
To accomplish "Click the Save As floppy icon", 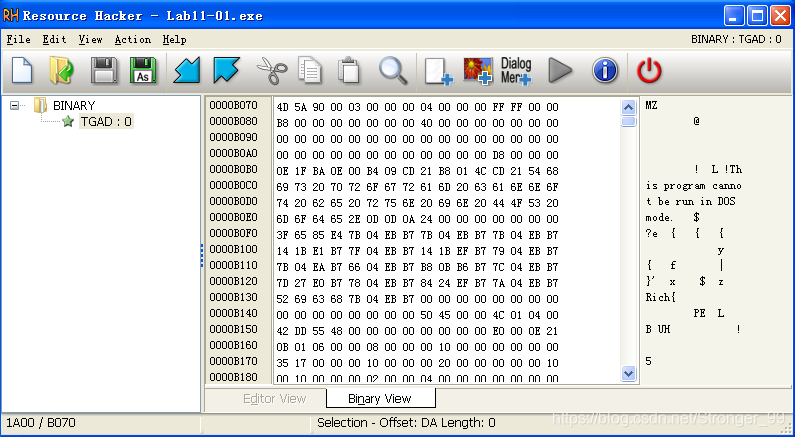I will coord(142,70).
